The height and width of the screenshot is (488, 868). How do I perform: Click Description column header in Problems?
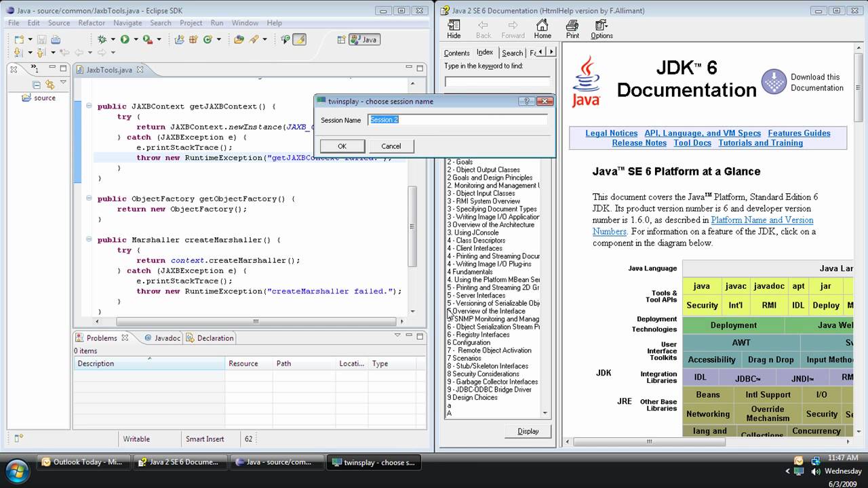pos(149,363)
